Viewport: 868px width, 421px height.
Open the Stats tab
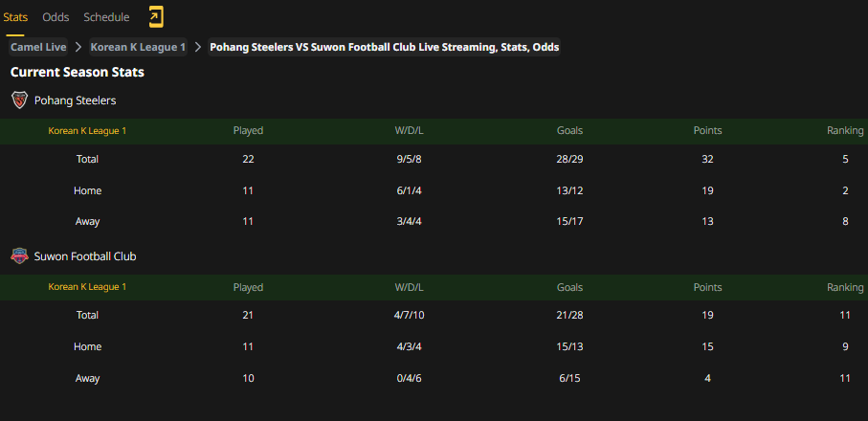(x=15, y=17)
